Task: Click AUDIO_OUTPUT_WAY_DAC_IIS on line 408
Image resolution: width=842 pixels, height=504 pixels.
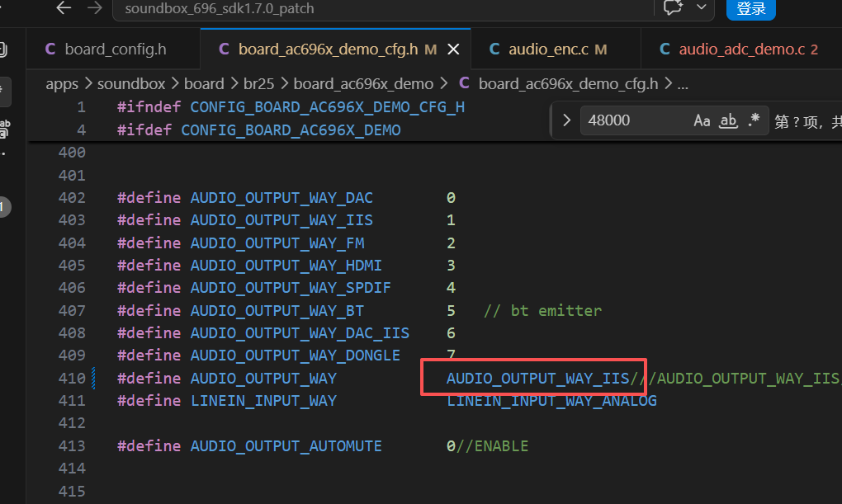Action: click(300, 333)
